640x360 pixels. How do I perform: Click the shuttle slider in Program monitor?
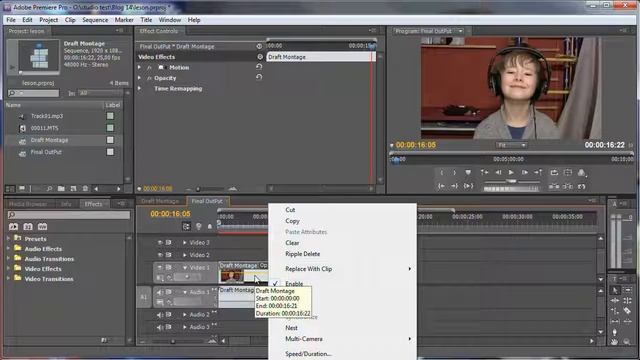[511, 181]
